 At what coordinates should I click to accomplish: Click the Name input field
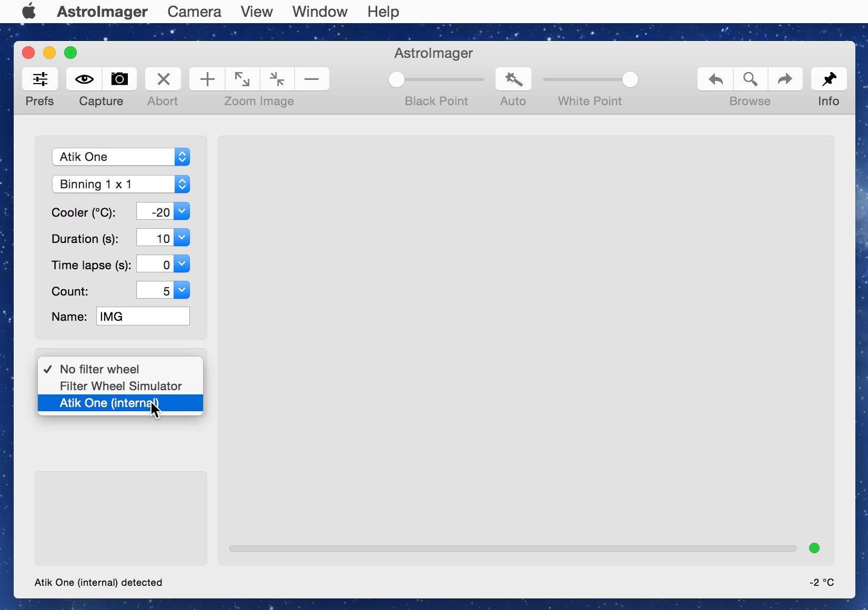(x=143, y=317)
